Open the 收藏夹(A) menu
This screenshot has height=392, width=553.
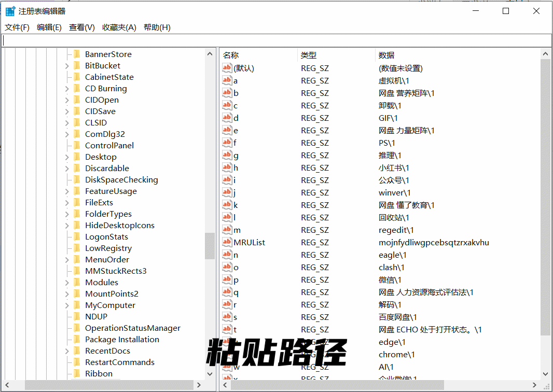click(119, 27)
